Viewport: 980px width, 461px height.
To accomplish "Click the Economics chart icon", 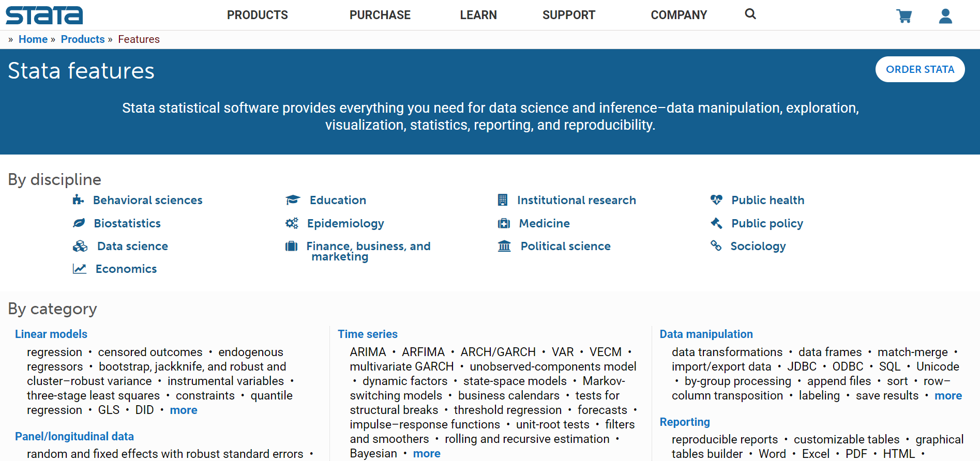I will point(79,269).
